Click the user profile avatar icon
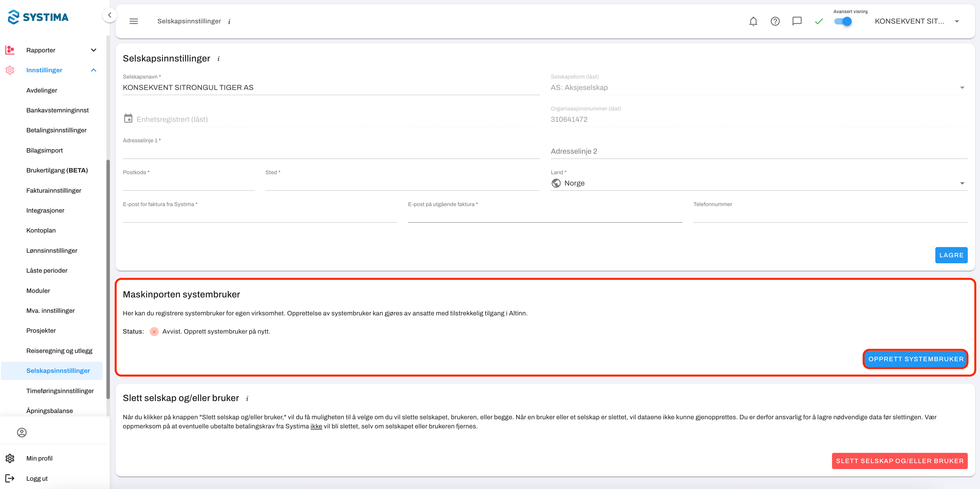 22,432
